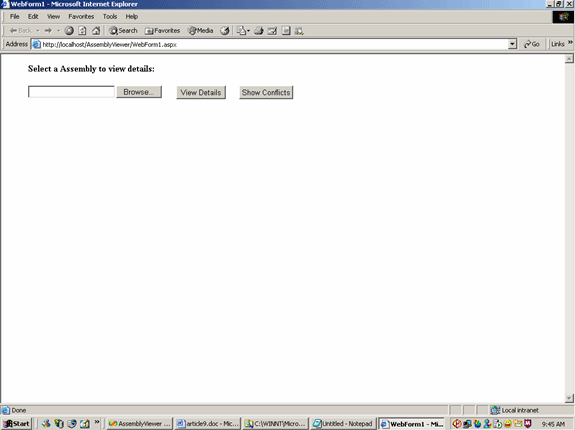Open the Search pane

pyautogui.click(x=123, y=31)
